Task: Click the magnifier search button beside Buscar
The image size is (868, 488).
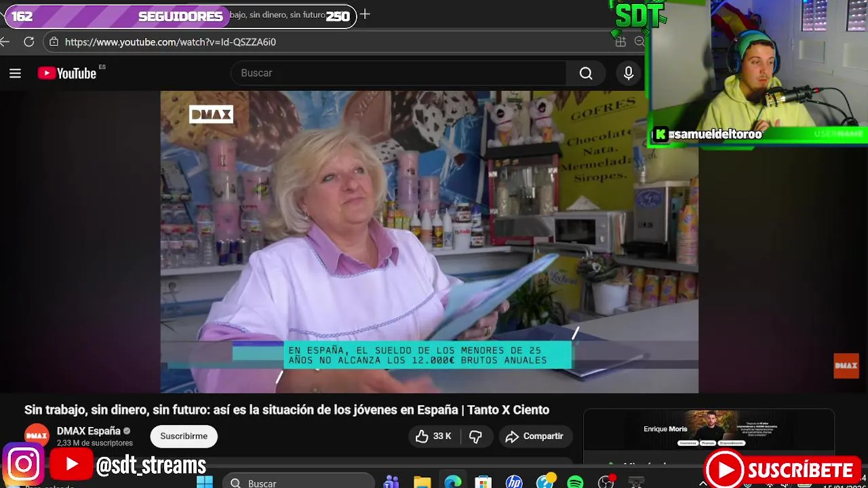Action: (586, 73)
